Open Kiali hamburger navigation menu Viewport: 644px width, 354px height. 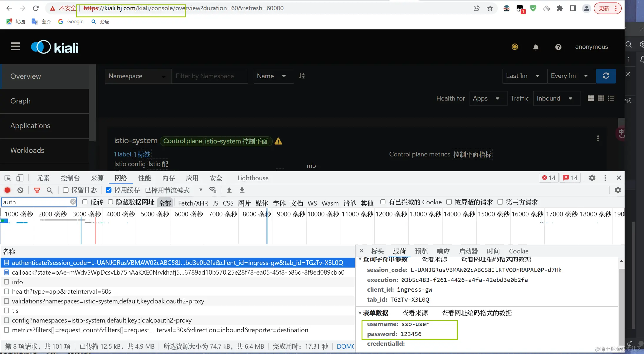[x=15, y=46]
